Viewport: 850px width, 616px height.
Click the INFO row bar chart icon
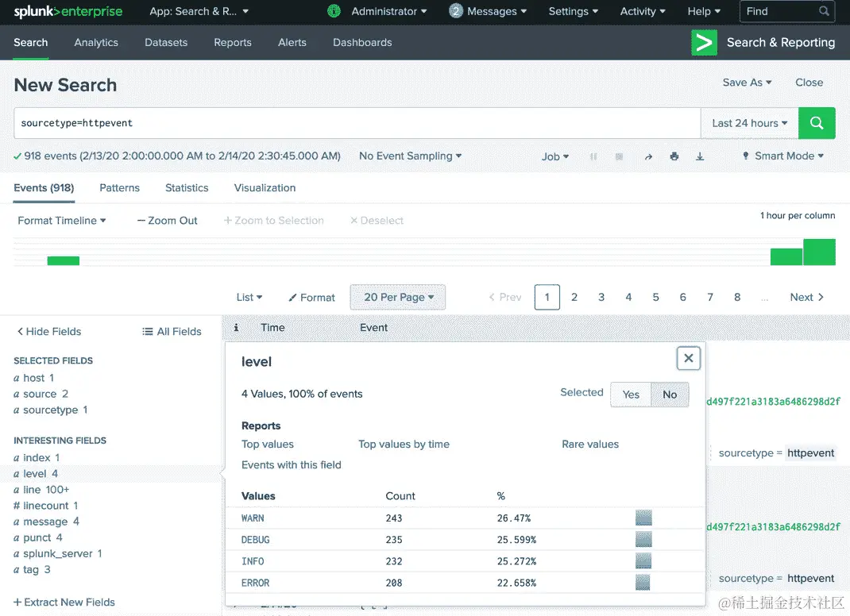643,560
